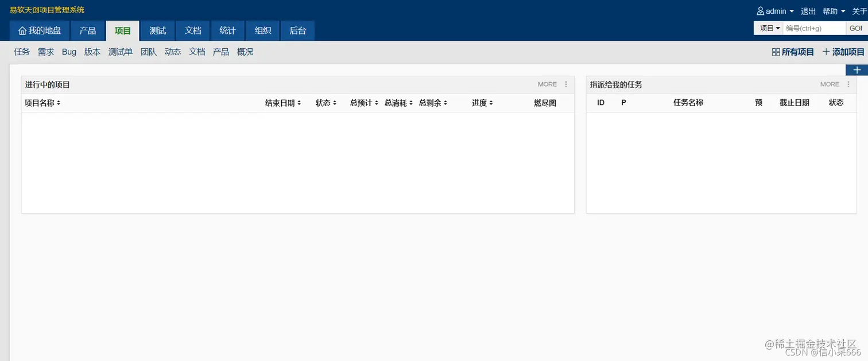Open the 任务 submenu

tap(22, 52)
